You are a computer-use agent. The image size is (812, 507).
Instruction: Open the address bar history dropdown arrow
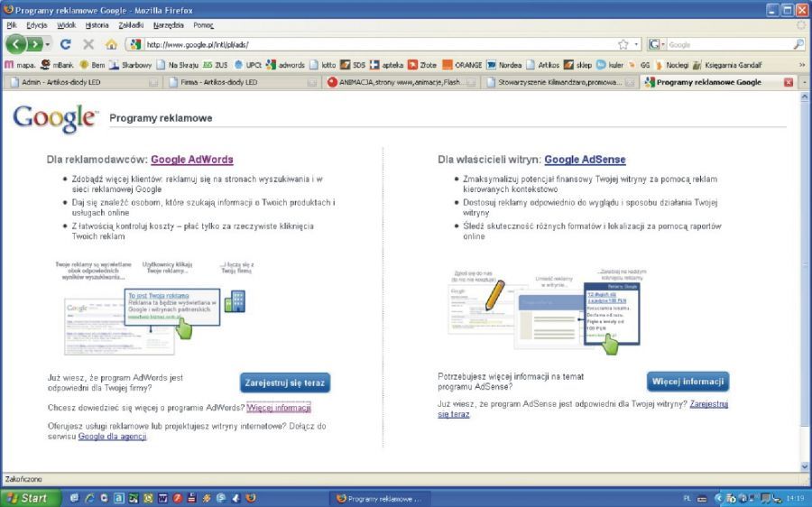(x=636, y=44)
